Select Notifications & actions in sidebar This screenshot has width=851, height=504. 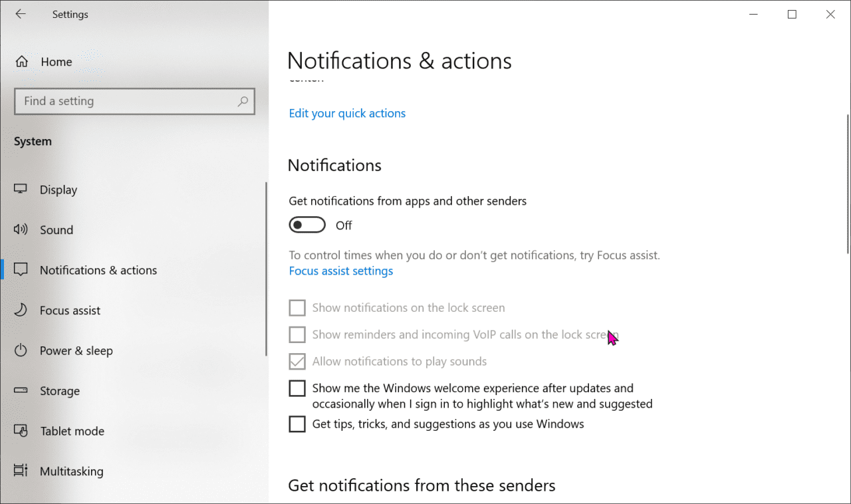coord(21,270)
